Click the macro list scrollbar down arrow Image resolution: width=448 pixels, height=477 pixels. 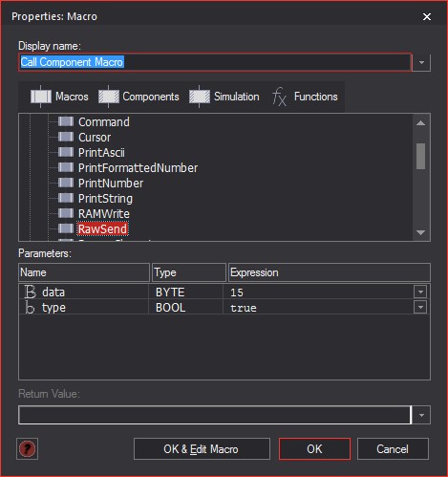point(421,232)
